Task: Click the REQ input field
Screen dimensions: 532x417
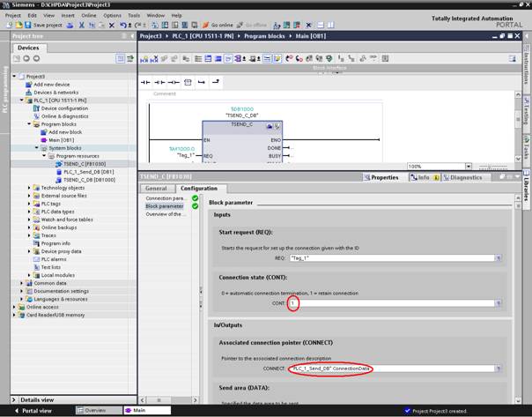Action: pyautogui.click(x=389, y=258)
